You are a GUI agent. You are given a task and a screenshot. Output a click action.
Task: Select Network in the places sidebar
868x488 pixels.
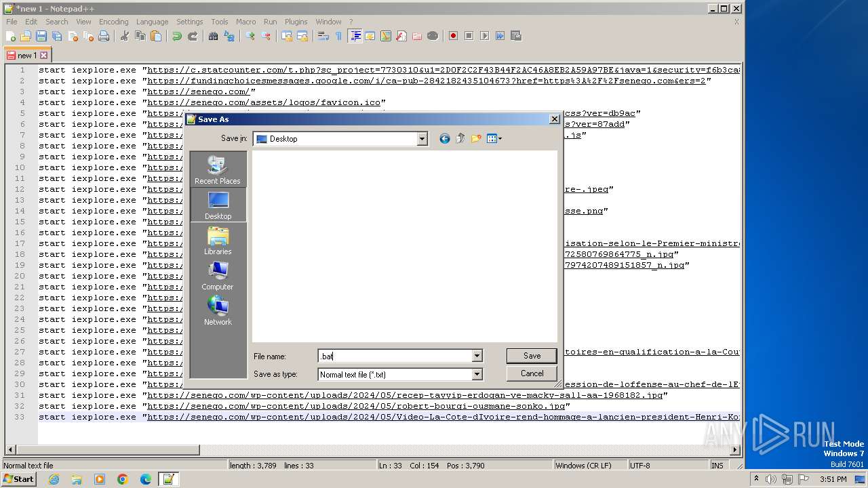[x=218, y=310]
